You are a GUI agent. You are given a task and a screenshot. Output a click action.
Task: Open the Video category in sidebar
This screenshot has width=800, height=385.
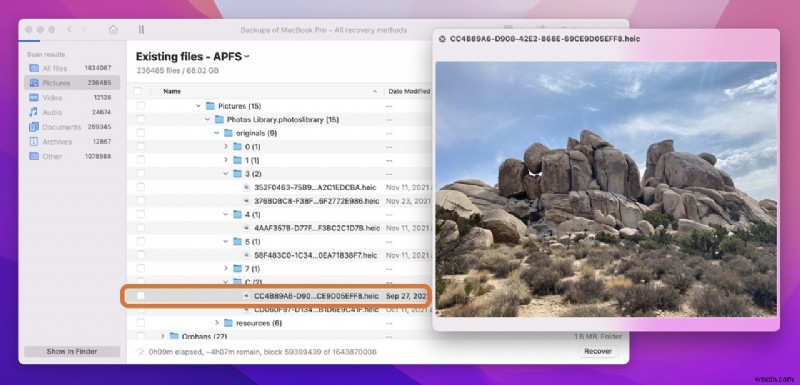pyautogui.click(x=72, y=97)
